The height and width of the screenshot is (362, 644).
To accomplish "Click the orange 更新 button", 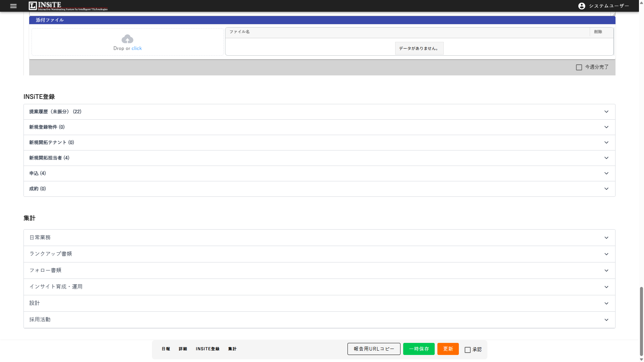I will tap(448, 349).
